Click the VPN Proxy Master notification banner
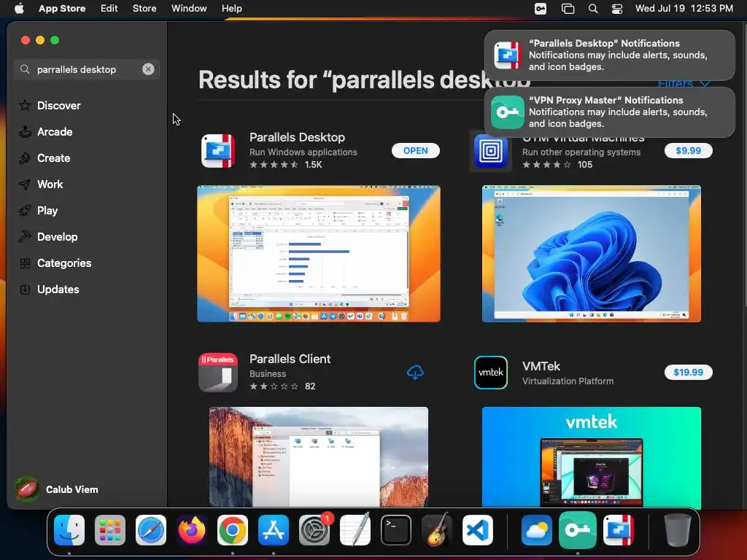 point(609,112)
